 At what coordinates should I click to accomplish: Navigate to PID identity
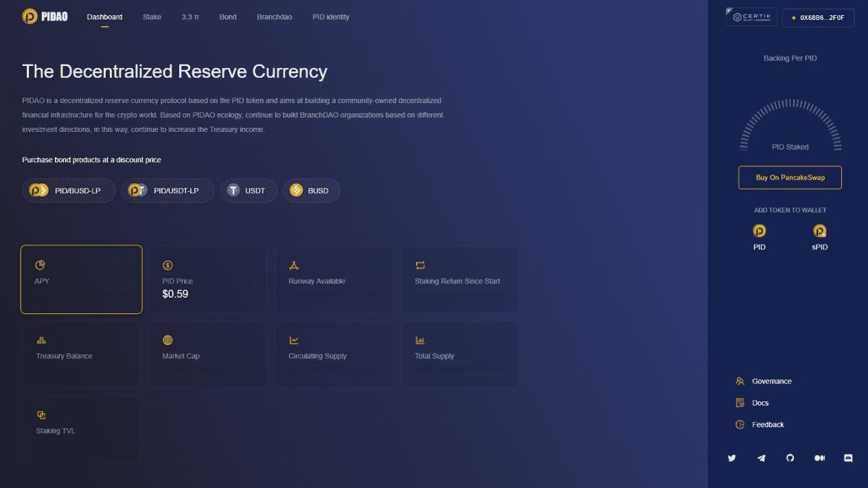tap(330, 16)
